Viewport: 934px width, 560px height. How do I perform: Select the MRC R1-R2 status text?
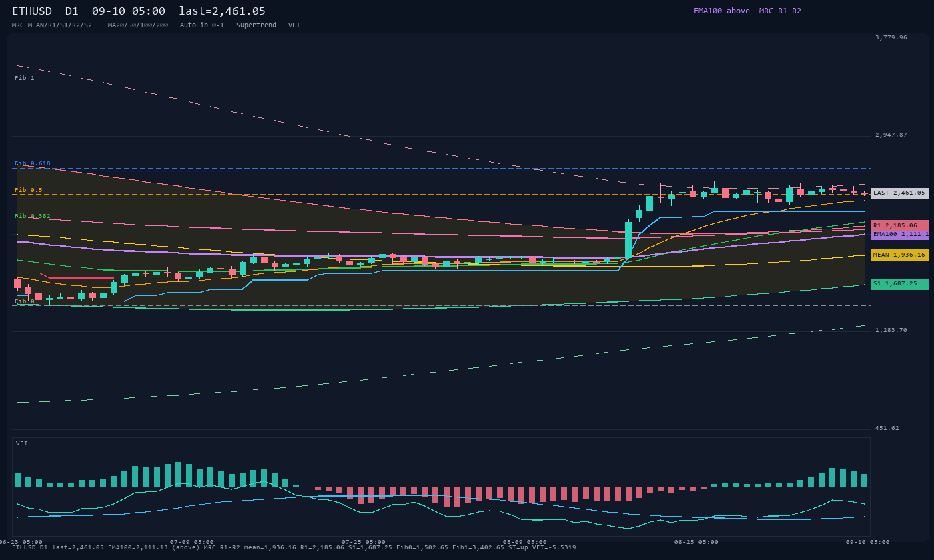(780, 11)
